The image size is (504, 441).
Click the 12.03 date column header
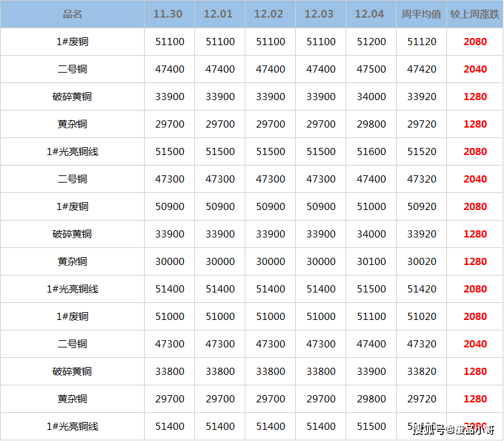(x=321, y=14)
